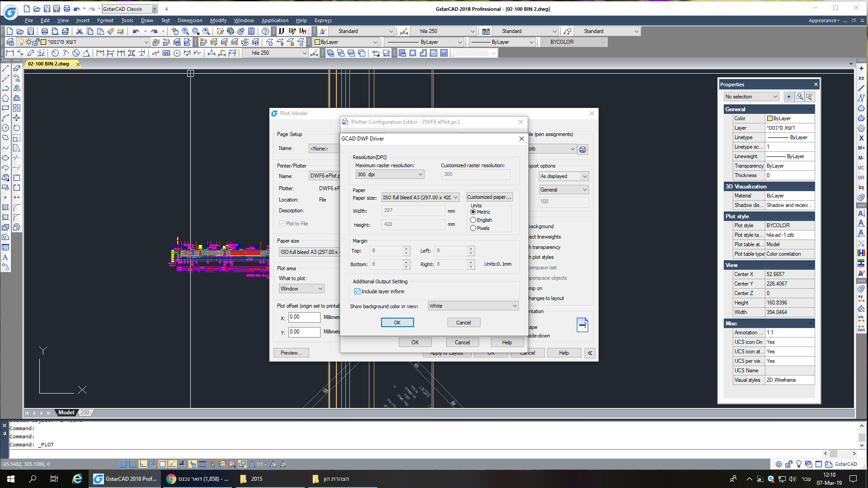
Task: Click the Color ByLayer swatch in Properties
Action: [769, 118]
